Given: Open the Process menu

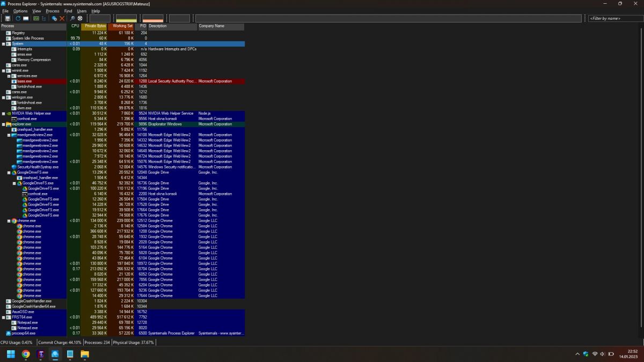Looking at the screenshot, I should pos(53,11).
